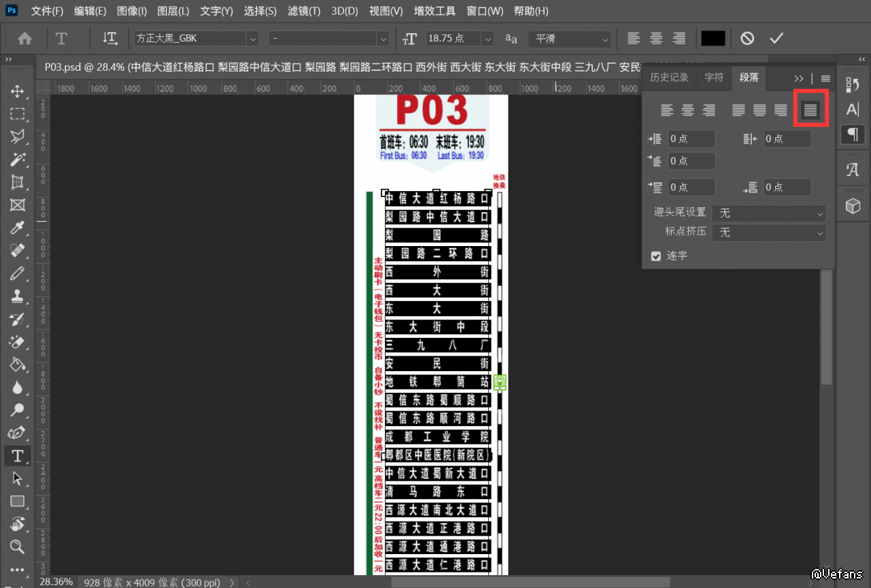Select the Move tool
Screen dimensions: 871x588
pyautogui.click(x=18, y=91)
